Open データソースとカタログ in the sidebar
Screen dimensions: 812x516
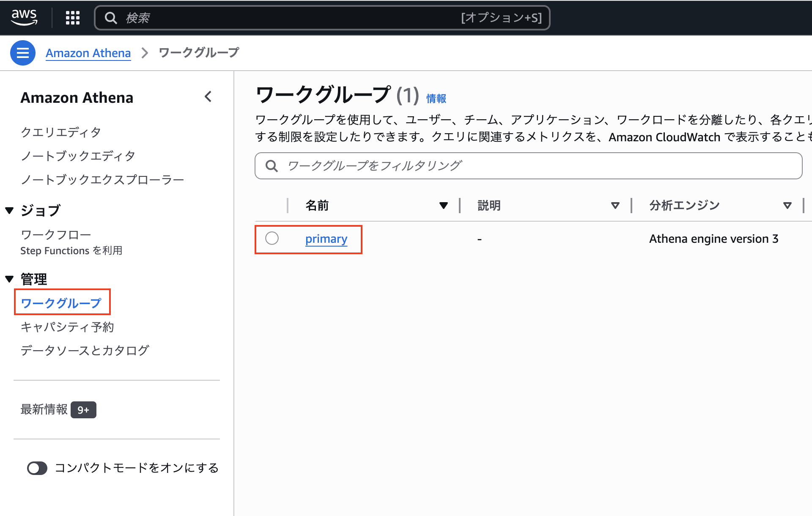click(x=85, y=351)
